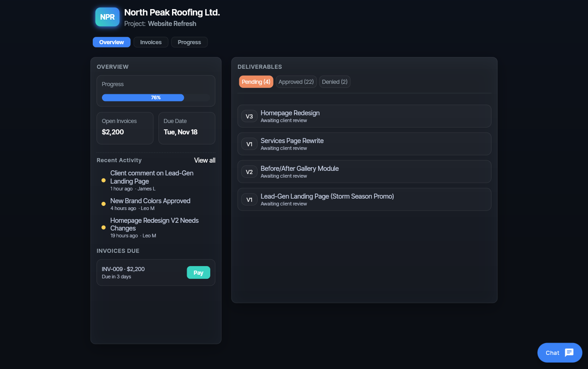Viewport: 588px width, 369px height.
Task: Open the Open Invoices $2,200 card
Action: 125,128
